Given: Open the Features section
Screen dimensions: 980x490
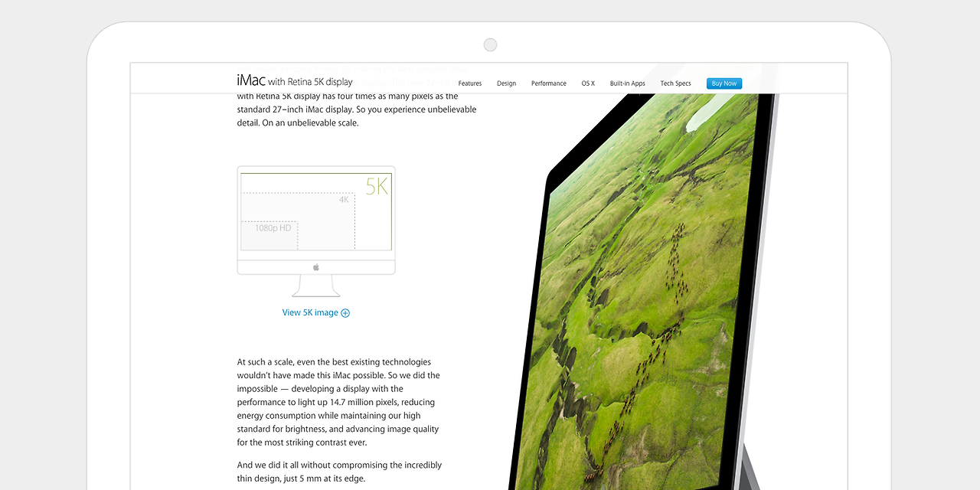Looking at the screenshot, I should click(469, 83).
